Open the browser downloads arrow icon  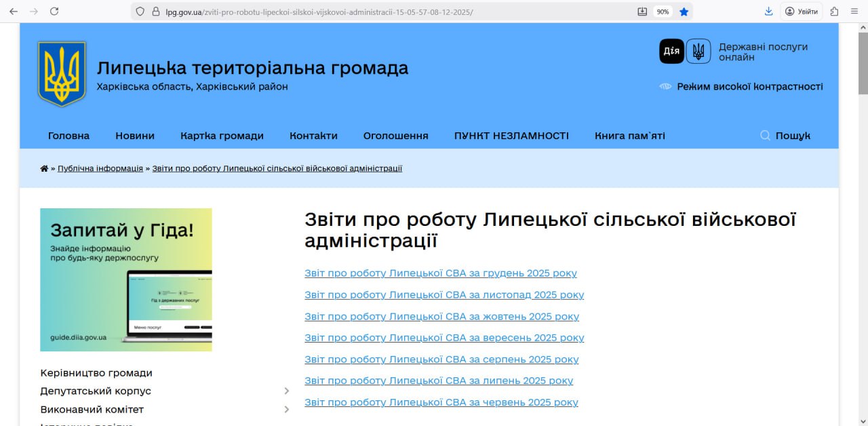pos(768,12)
